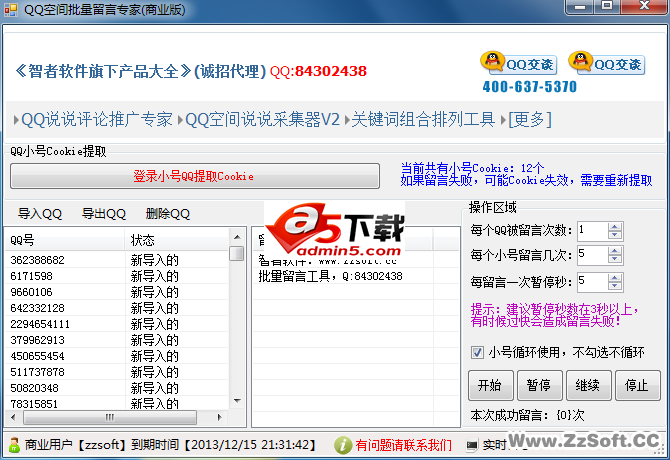
Task: Select QQ row 642332128
Action: tap(117, 308)
